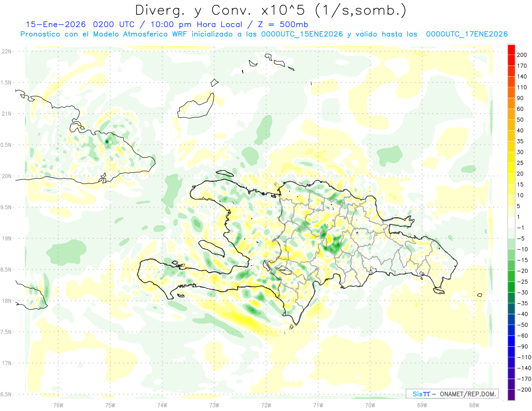
Task: Click the colorbar value '-40'
Action: [x=524, y=314]
